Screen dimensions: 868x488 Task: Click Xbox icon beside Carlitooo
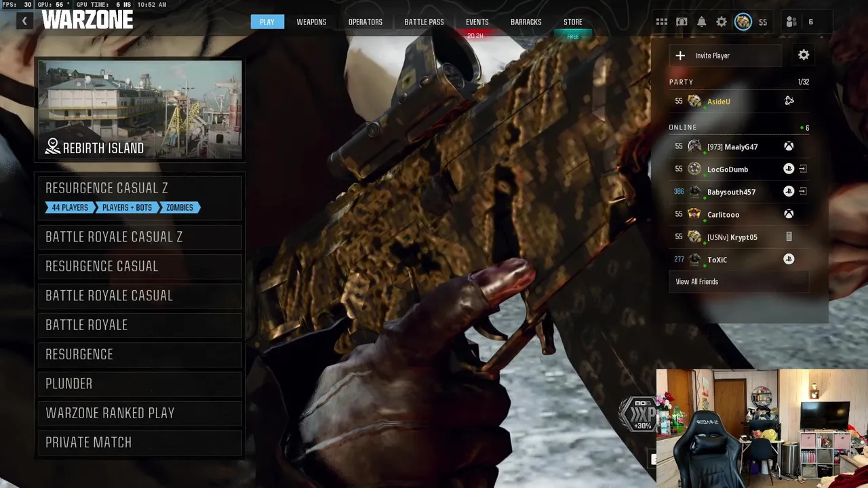tap(789, 214)
